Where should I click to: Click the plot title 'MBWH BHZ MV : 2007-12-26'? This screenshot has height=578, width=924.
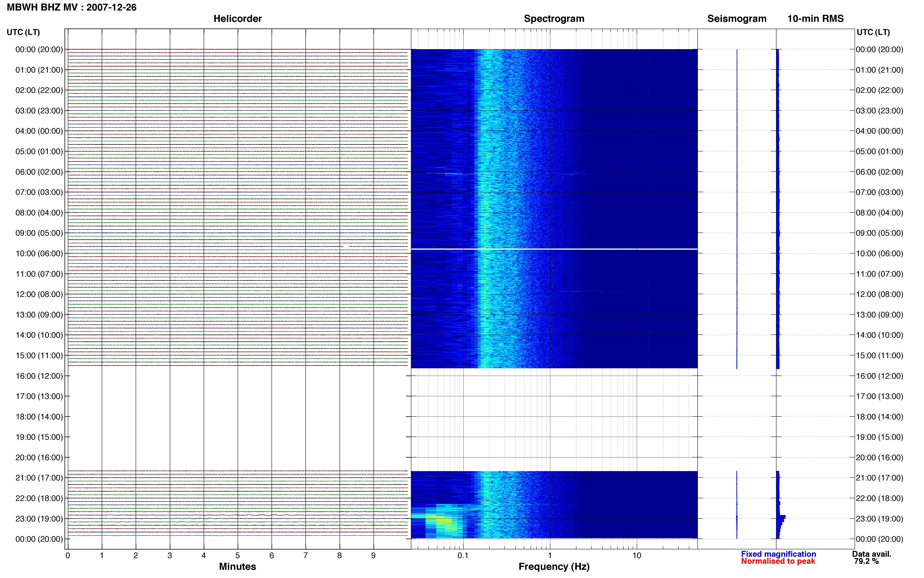[71, 7]
